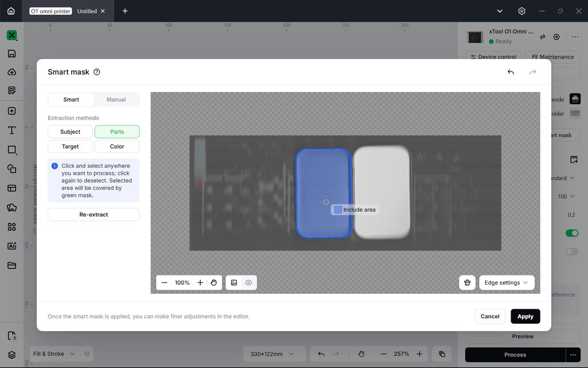The height and width of the screenshot is (368, 588).
Task: Open the Smart mask help icon
Action: point(96,72)
